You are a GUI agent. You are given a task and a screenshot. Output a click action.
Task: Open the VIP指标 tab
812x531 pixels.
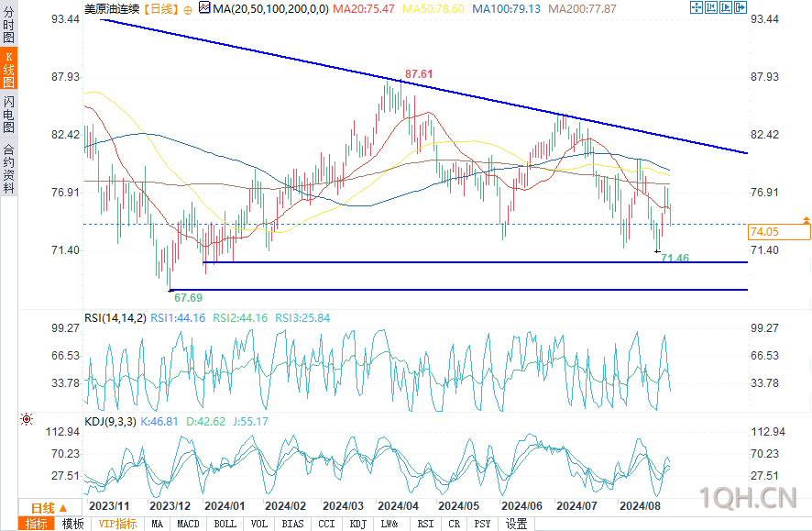[x=117, y=524]
